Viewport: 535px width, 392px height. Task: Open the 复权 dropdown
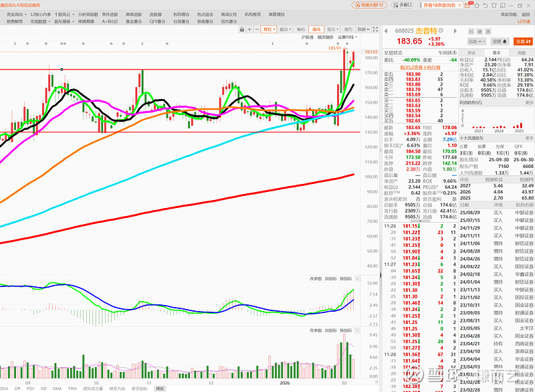[x=269, y=29]
